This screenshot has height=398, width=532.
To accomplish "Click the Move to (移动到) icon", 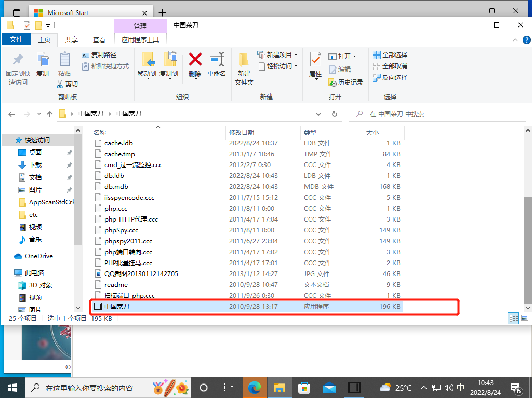I will pos(147,60).
